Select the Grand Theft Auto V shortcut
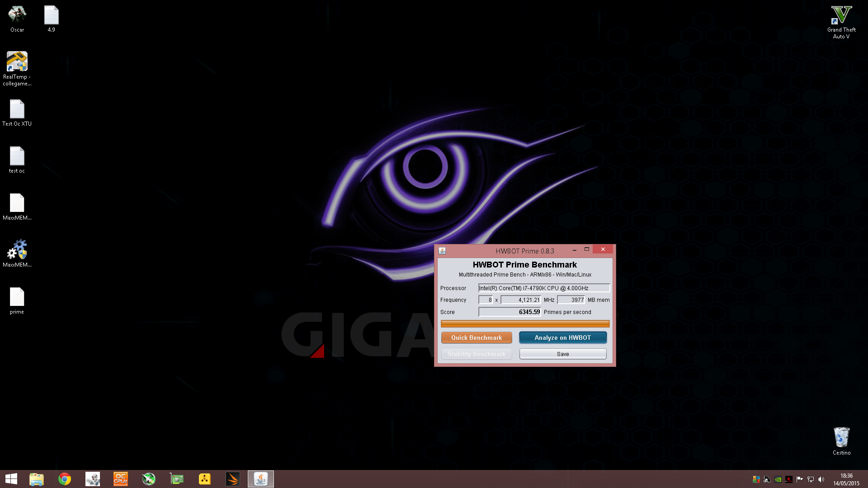 pyautogui.click(x=841, y=22)
